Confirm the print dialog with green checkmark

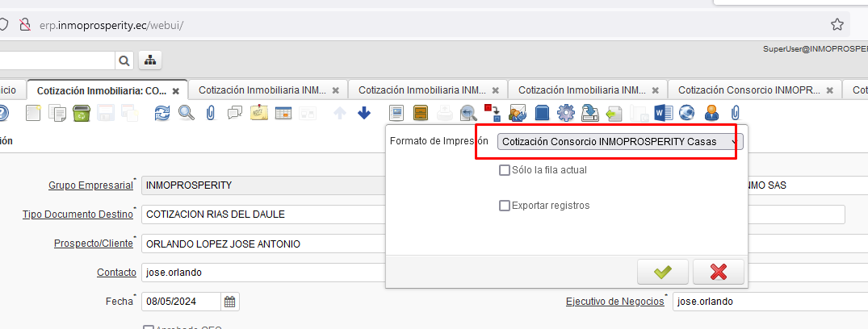tap(662, 272)
